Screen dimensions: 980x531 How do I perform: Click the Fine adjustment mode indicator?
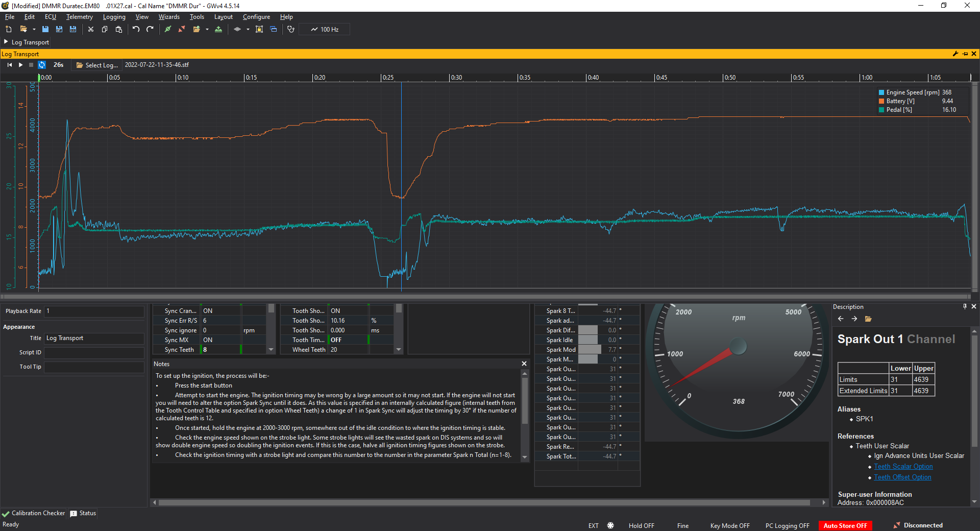pos(683,525)
